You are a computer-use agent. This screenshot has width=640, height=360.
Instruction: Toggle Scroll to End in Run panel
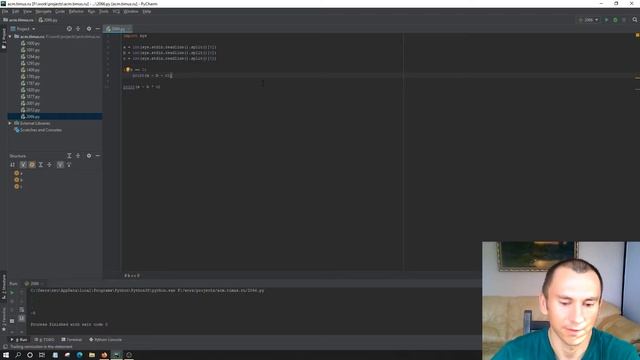[22, 318]
